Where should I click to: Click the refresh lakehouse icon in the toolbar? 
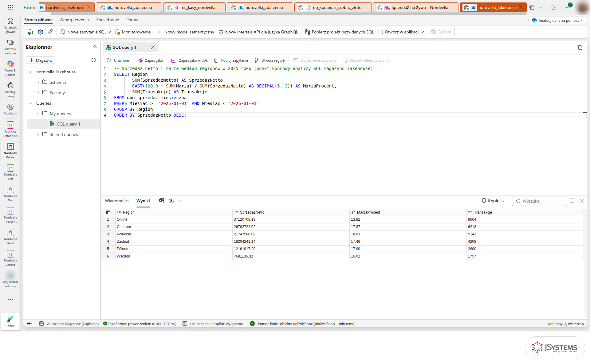30,32
